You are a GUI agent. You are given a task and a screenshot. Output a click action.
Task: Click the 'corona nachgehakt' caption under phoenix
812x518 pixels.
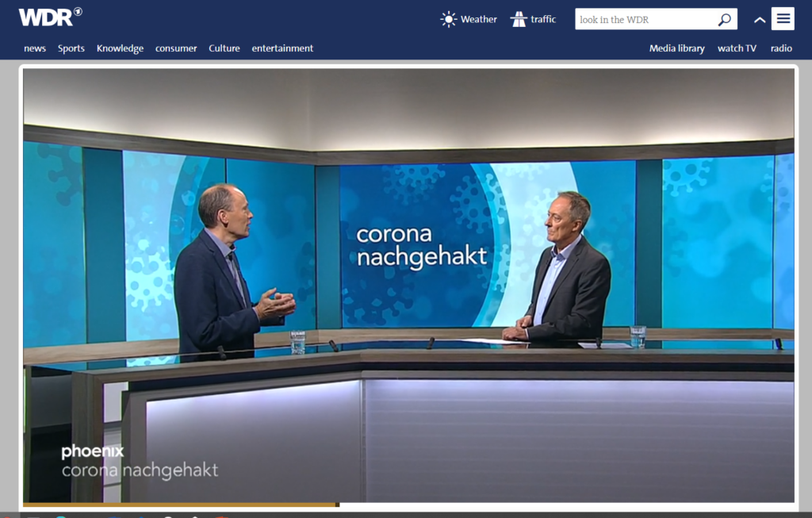coord(140,470)
